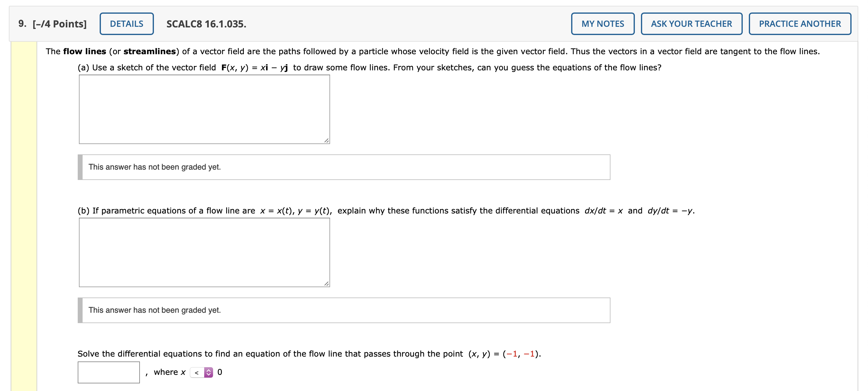868x391 pixels.
Task: Grab resize handle of part (b) text area
Action: 326,284
